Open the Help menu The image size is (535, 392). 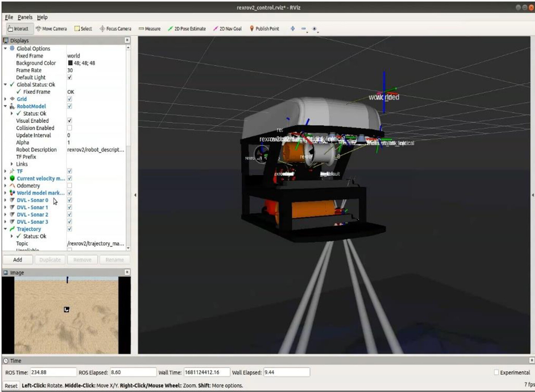42,17
